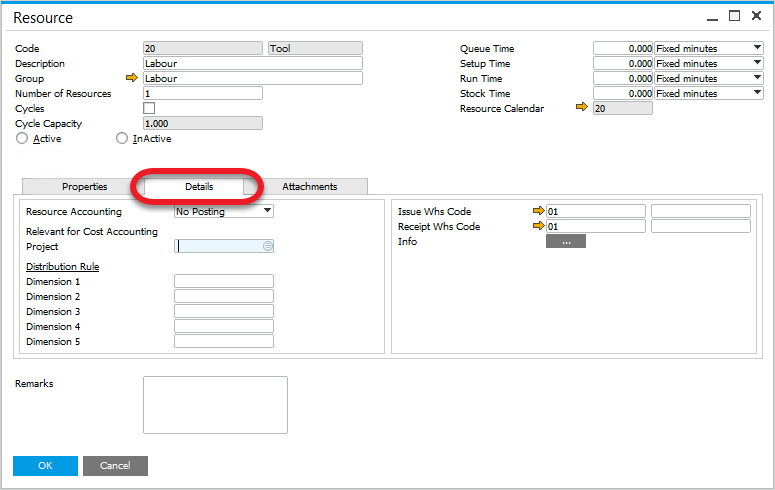Switch to the Properties tab

[84, 186]
